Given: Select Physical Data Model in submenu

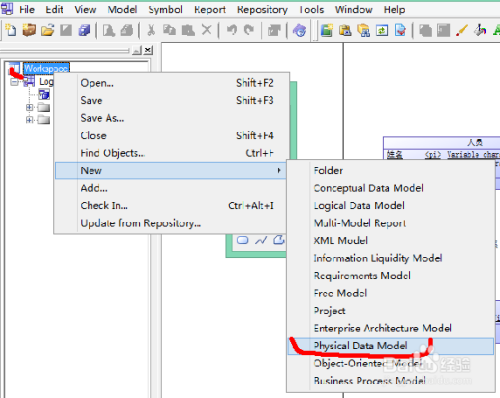Looking at the screenshot, I should point(391,346).
